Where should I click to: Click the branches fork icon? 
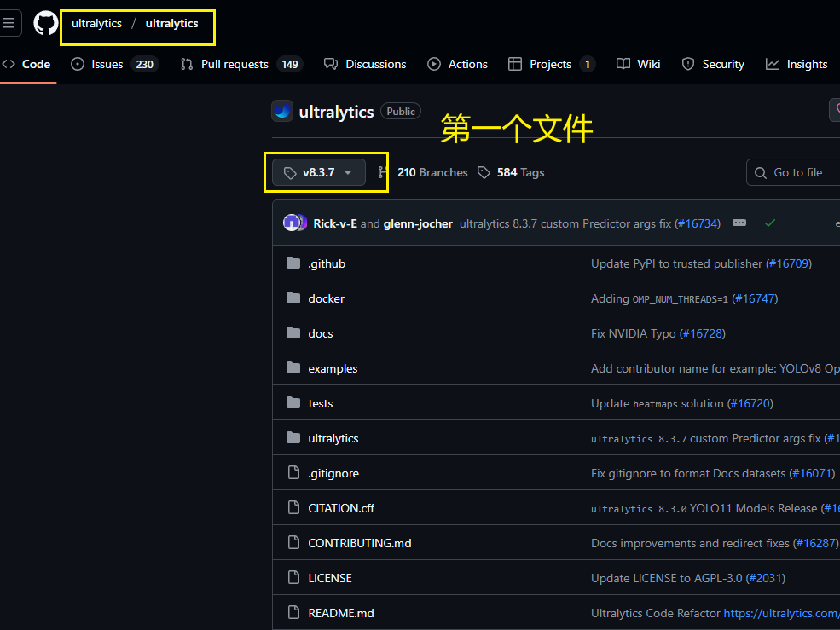point(383,172)
